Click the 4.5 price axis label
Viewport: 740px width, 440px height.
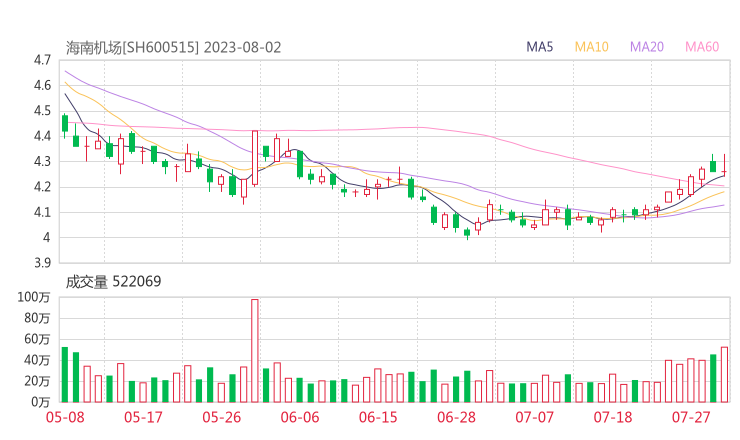(42, 111)
